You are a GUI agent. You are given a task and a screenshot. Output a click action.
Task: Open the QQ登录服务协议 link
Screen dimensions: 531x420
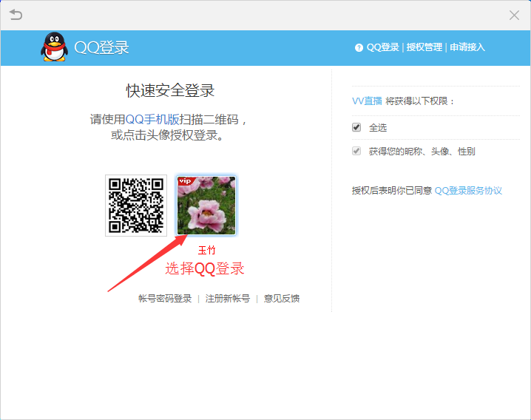pyautogui.click(x=468, y=191)
